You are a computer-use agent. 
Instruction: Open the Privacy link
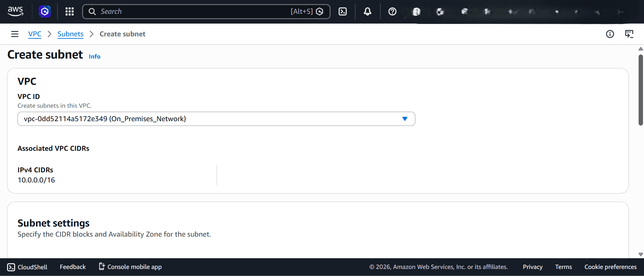[x=533, y=267]
